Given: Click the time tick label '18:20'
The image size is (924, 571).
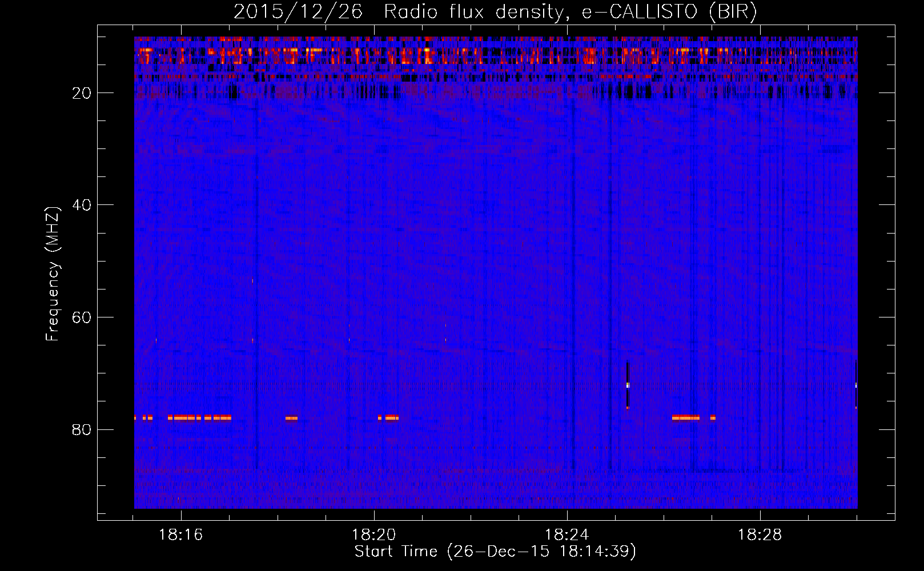Looking at the screenshot, I should click(x=374, y=535).
